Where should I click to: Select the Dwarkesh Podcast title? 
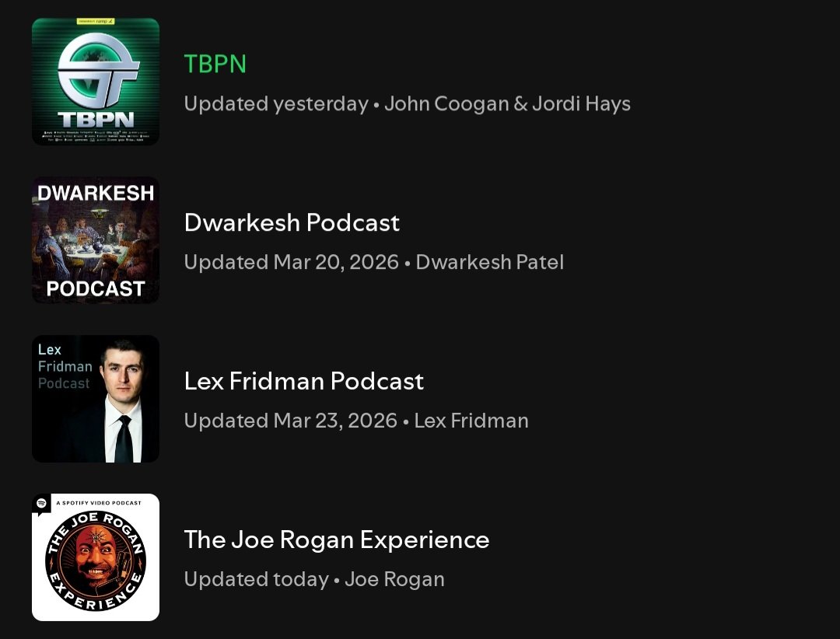[292, 222]
